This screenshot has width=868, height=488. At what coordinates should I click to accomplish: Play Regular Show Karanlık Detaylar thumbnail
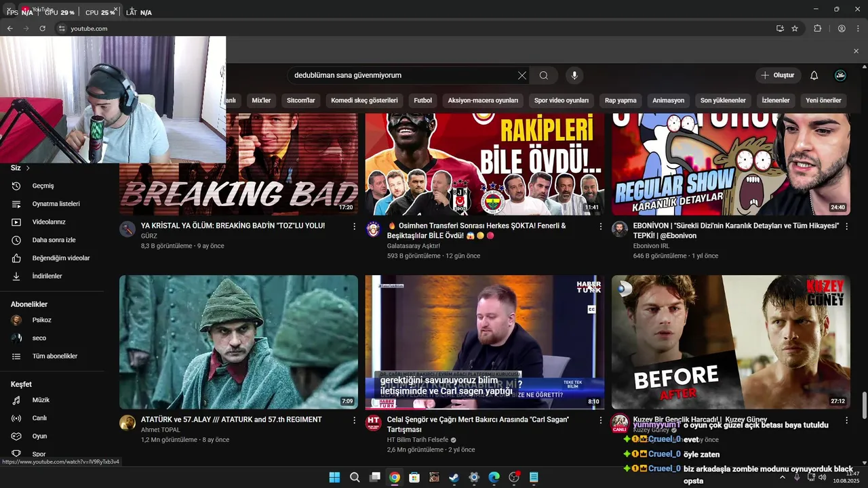pos(731,165)
